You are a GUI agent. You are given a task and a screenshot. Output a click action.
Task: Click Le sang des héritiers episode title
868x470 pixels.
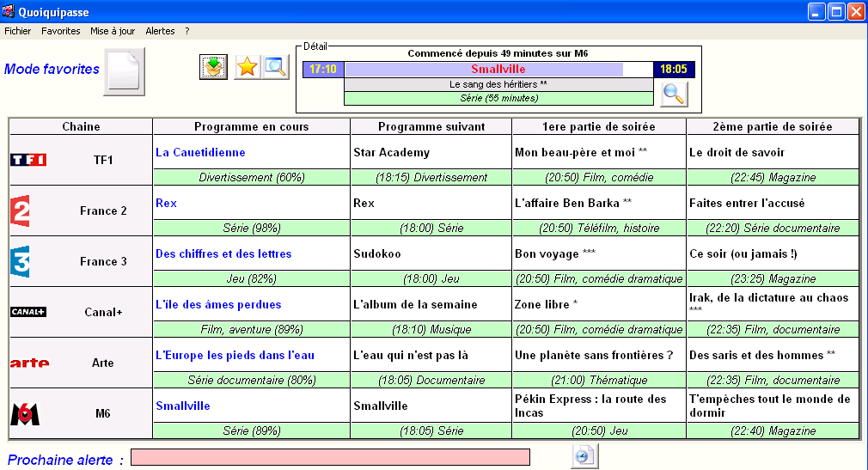click(x=498, y=85)
